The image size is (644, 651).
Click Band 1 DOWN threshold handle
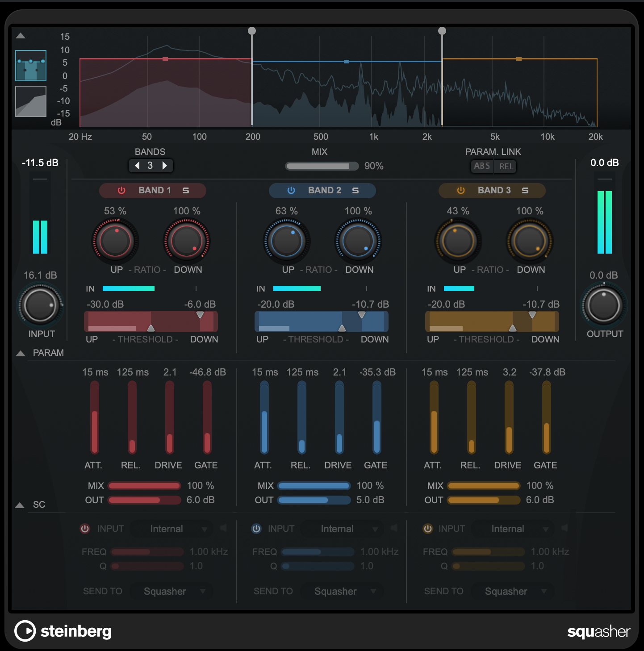click(200, 315)
